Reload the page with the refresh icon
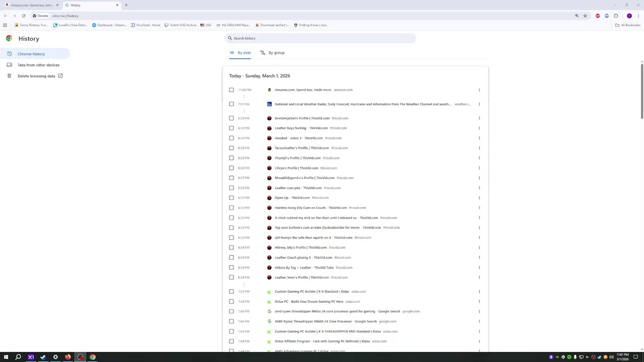Viewport: 644px width, 362px height. (23, 16)
